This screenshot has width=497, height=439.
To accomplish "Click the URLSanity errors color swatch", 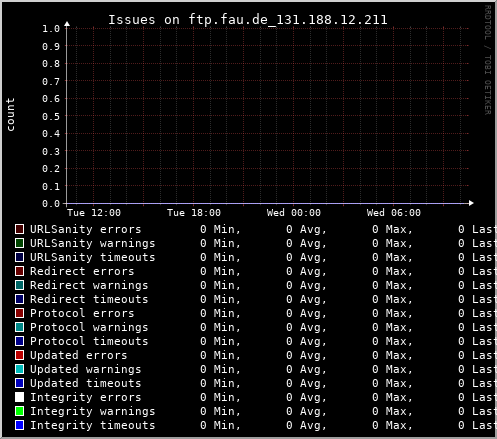I will point(19,229).
